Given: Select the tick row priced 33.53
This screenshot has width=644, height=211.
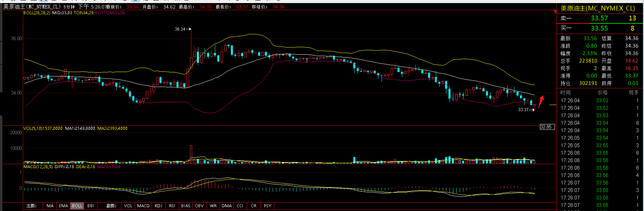Looking at the screenshot, I should coord(600,116).
